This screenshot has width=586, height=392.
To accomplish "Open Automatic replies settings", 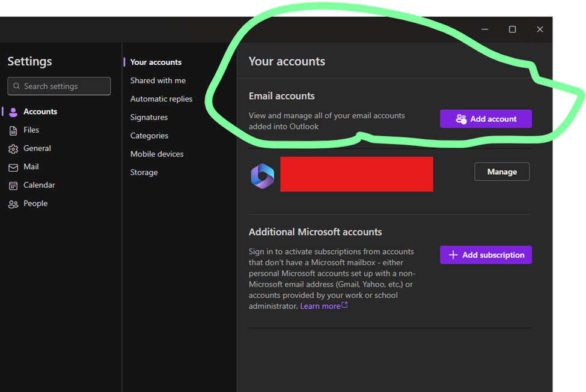I will pos(161,99).
